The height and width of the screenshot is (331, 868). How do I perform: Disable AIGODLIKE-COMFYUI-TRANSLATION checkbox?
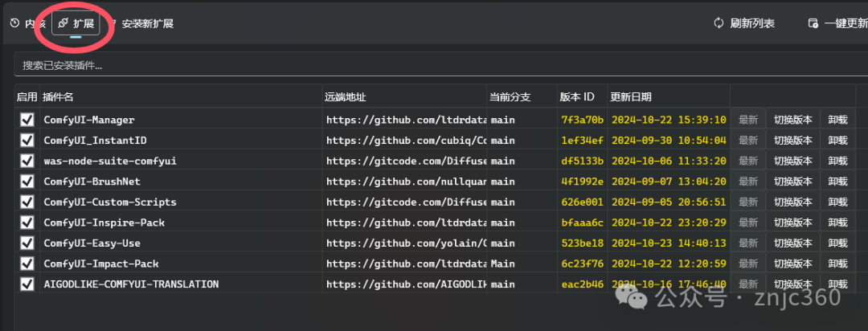click(x=27, y=284)
